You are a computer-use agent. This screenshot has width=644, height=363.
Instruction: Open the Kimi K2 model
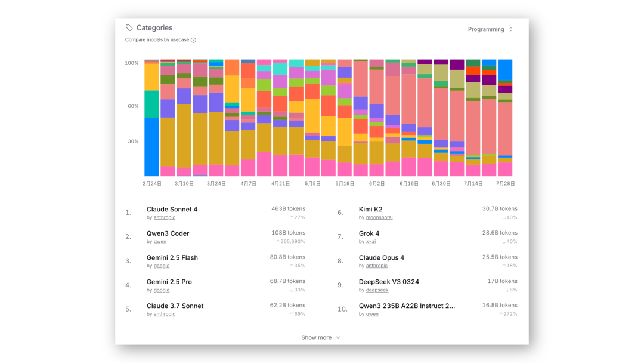click(370, 209)
